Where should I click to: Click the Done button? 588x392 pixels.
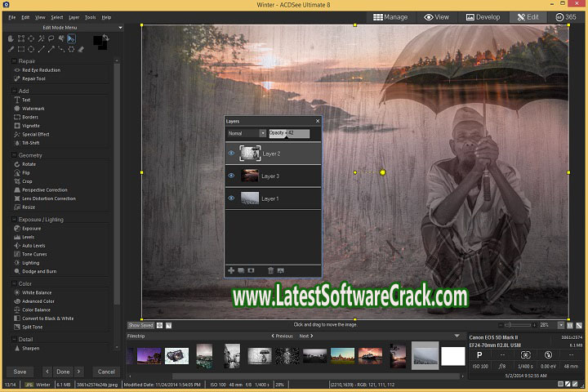[x=63, y=372]
